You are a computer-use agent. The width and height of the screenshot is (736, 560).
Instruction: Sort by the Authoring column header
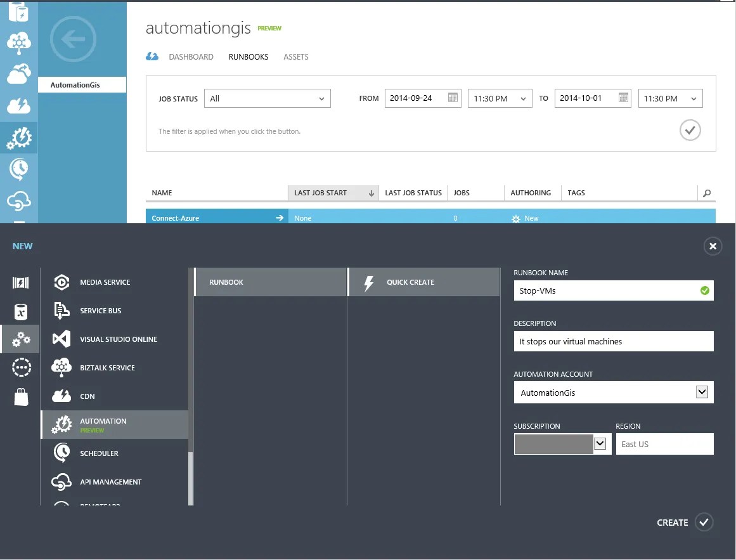(x=533, y=193)
